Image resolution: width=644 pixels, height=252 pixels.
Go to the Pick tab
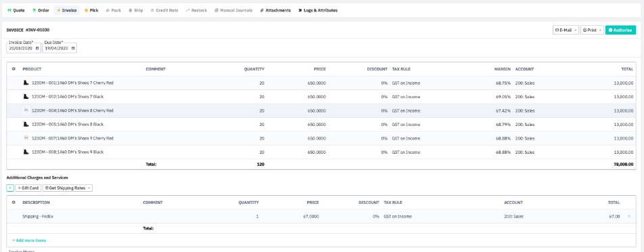(91, 10)
